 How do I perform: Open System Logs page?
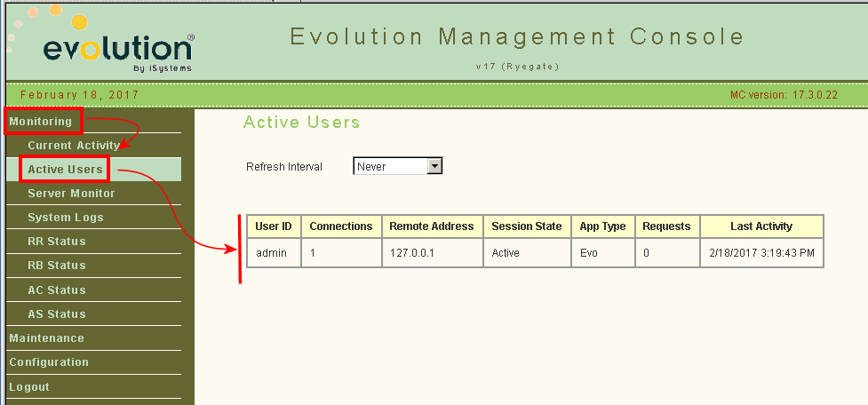point(66,217)
